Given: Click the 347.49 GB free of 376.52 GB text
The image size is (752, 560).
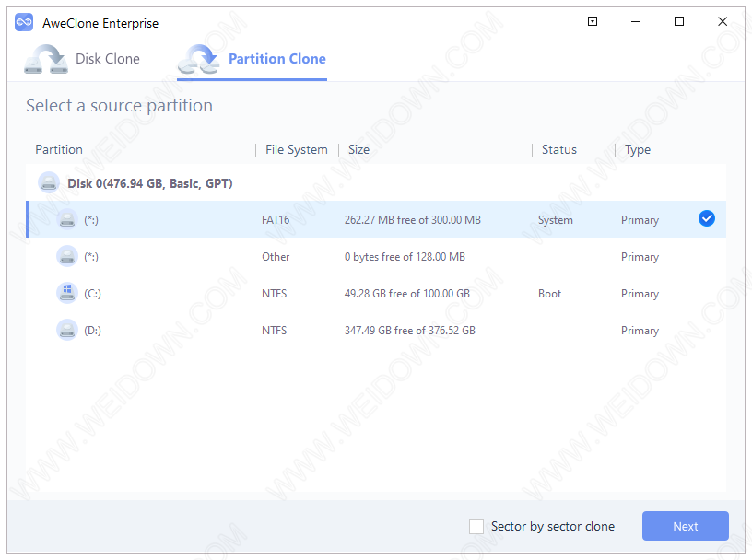Looking at the screenshot, I should [x=409, y=331].
